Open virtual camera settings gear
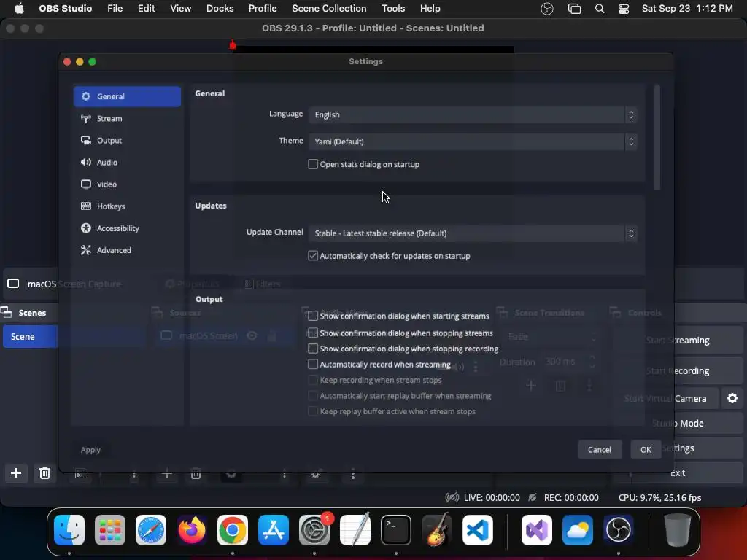Image resolution: width=747 pixels, height=560 pixels. [732, 399]
